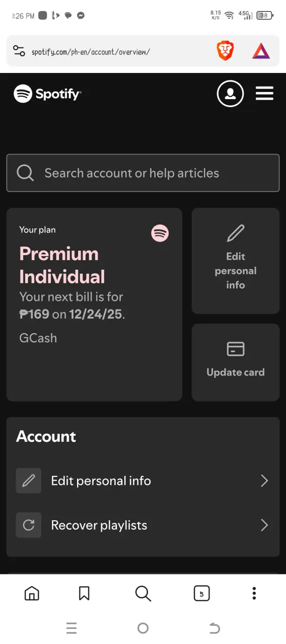Screen dimensions: 286x644
Task: Tap the Brave Shields lion icon
Action: click(225, 51)
